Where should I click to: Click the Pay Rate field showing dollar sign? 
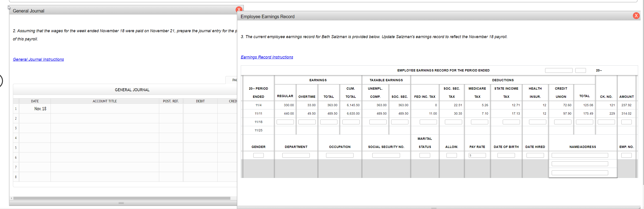click(x=477, y=155)
